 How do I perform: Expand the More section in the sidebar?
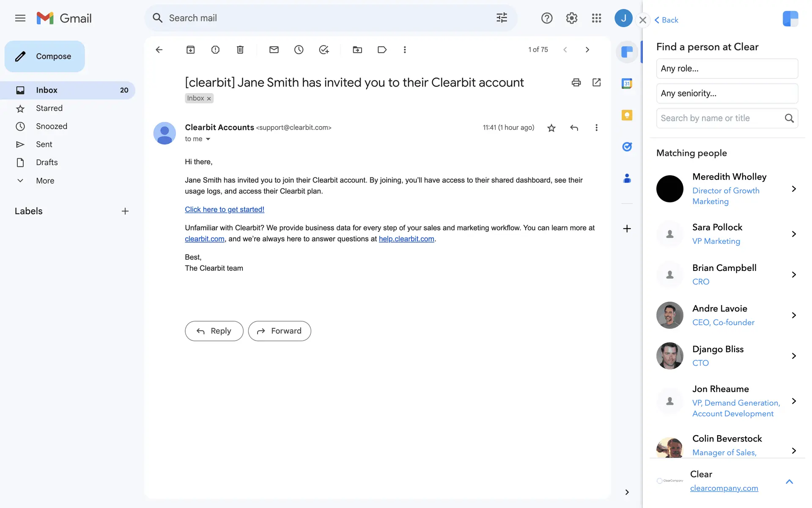coord(45,181)
